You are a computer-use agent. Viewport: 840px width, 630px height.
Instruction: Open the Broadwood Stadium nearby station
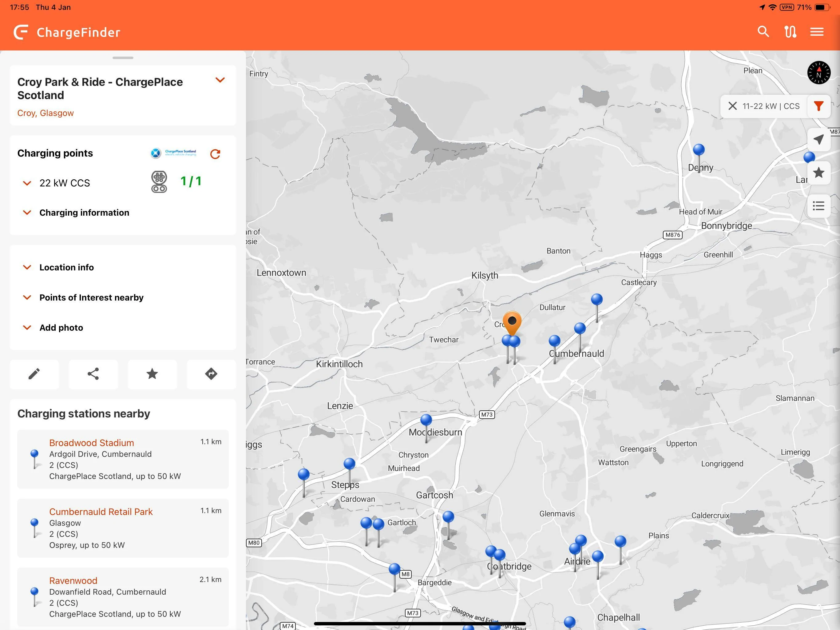click(x=123, y=459)
